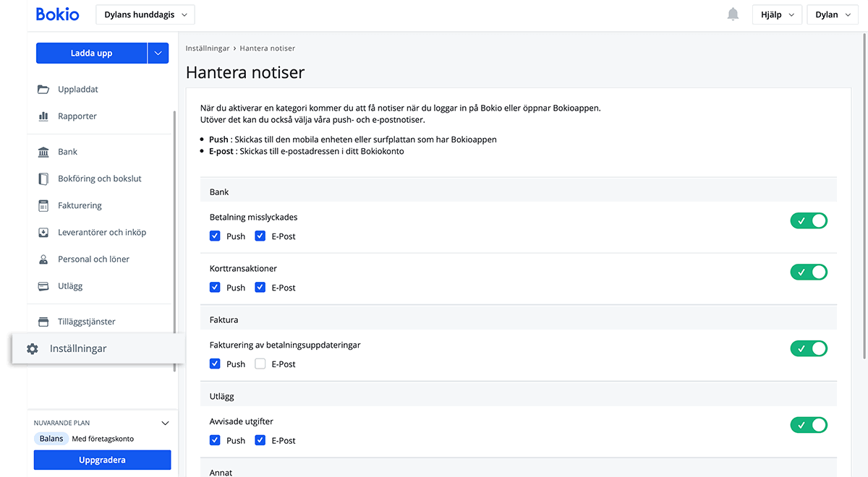This screenshot has width=868, height=477.
Task: Collapse the Nuvarande plan chevron
Action: pos(165,424)
